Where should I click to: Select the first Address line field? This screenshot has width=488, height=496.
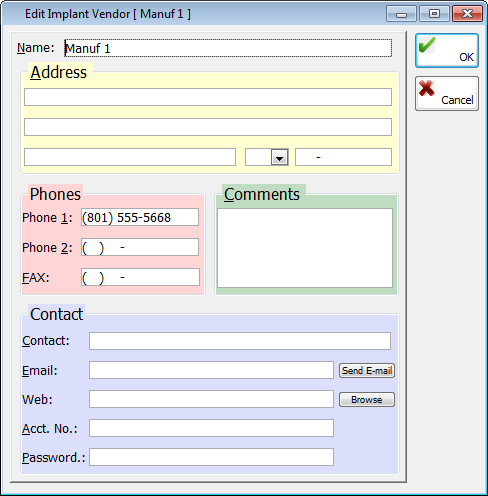click(x=208, y=97)
